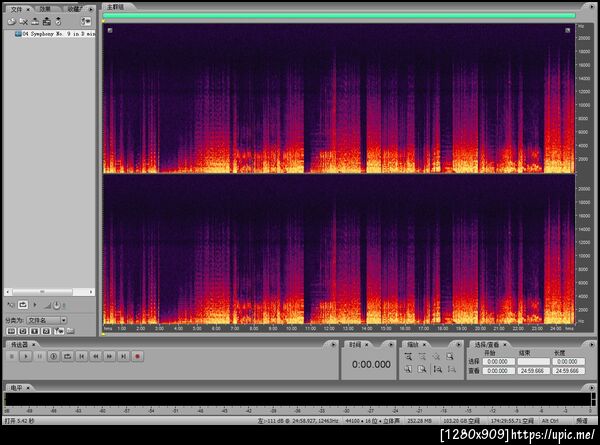Viewport: 600px width, 445px height.
Task: Switch to the 效果 tab
Action: point(45,9)
